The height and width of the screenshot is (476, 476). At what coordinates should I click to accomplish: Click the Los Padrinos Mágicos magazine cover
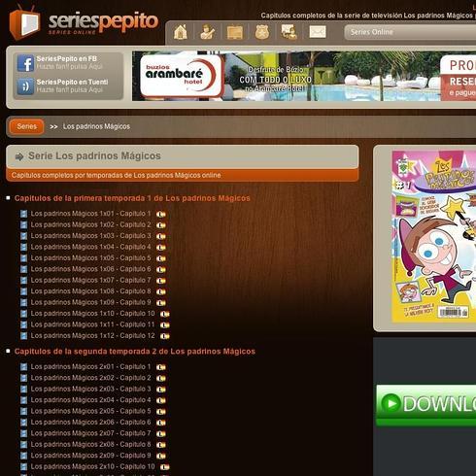pyautogui.click(x=434, y=237)
